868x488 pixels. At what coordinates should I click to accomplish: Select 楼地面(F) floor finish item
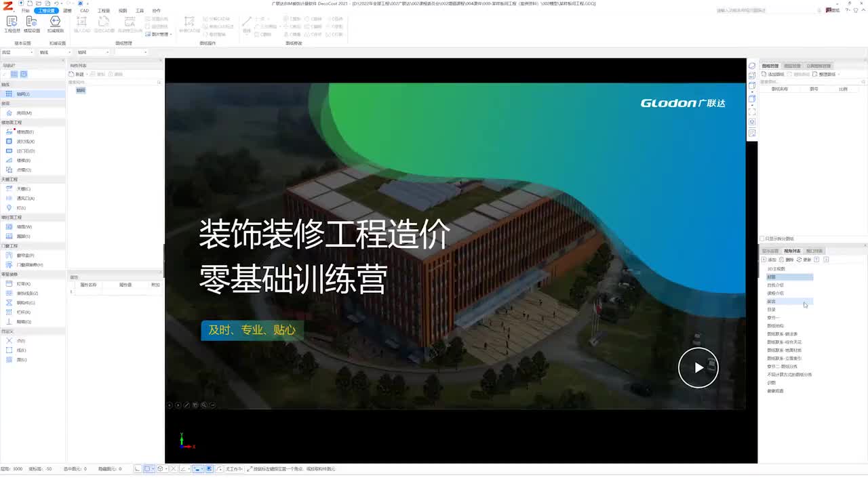click(x=33, y=132)
